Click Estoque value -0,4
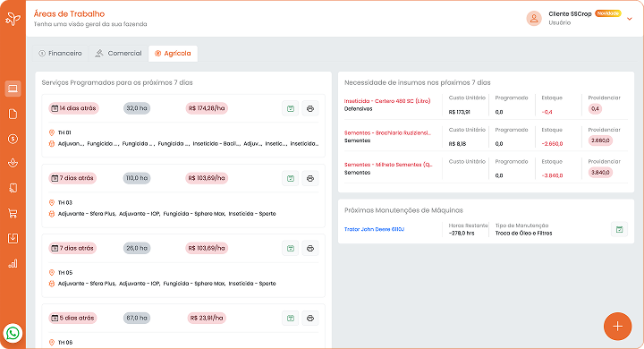Viewport: 644px width, 349px height. [547, 112]
